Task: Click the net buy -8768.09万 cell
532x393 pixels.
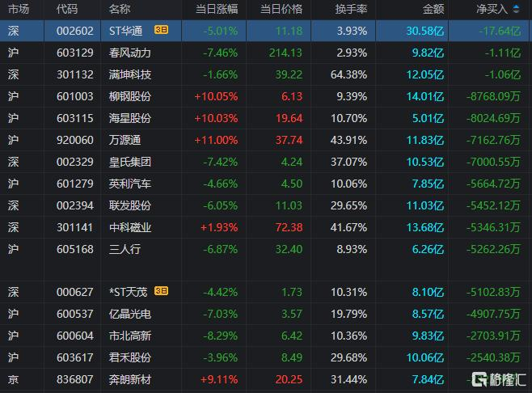Action: (493, 96)
